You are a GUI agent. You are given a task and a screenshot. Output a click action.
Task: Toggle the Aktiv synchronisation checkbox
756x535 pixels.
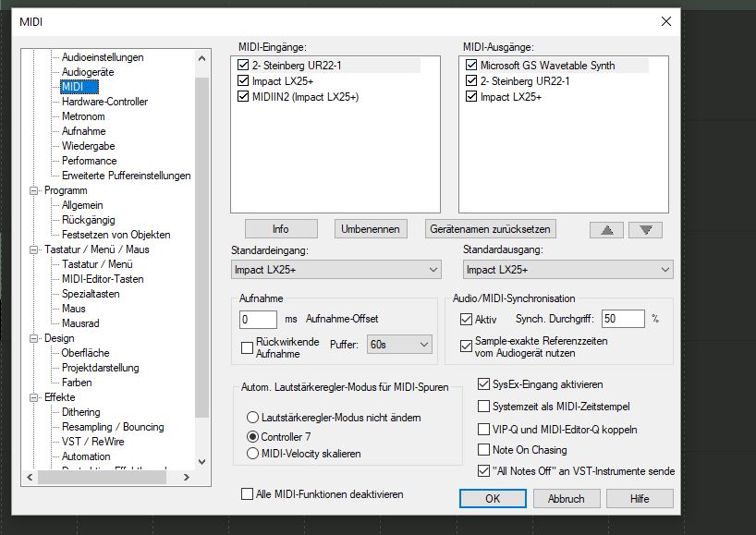click(x=466, y=319)
